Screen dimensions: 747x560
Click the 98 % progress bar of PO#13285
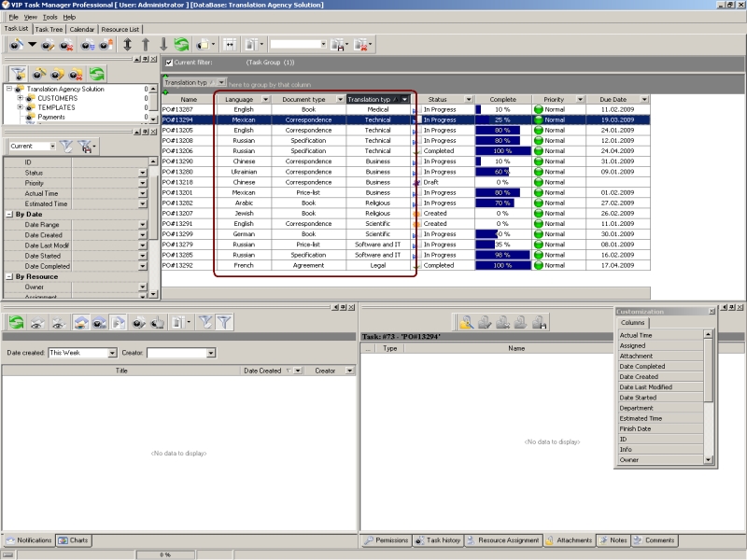[502, 255]
